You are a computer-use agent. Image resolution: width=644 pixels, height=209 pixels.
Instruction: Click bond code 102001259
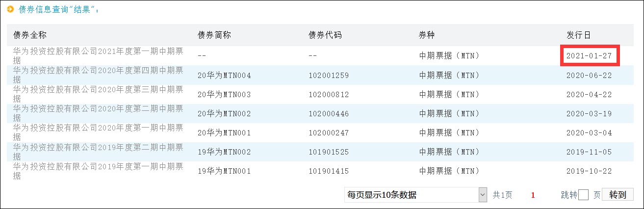pos(329,75)
